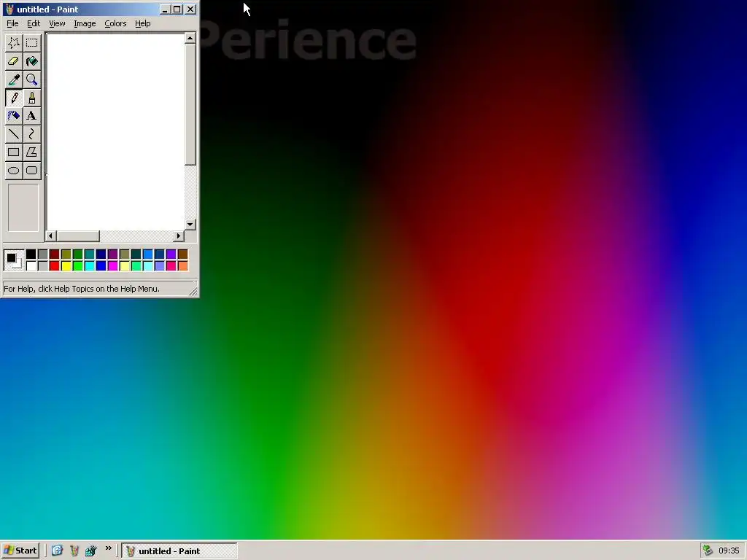
Task: Select the Free-Form Select tool
Action: tap(13, 43)
